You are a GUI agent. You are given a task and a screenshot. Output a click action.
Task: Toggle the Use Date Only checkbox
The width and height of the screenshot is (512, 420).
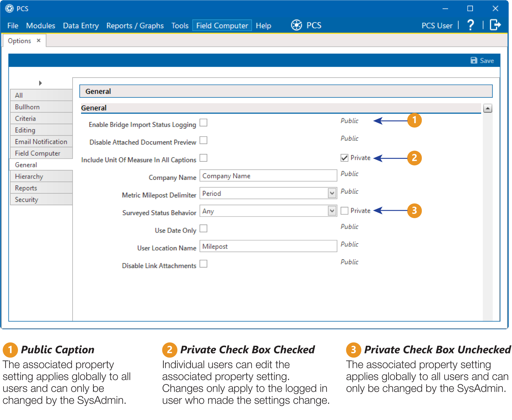(203, 228)
